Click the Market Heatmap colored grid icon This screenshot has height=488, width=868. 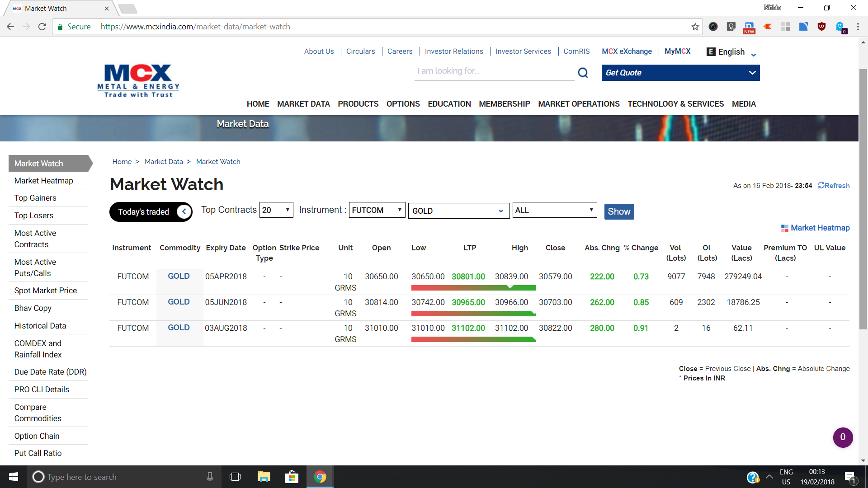click(785, 228)
